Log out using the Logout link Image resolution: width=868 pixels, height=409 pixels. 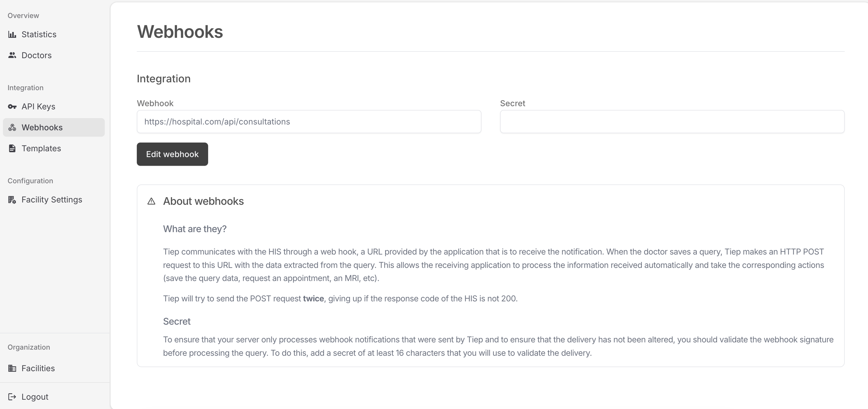click(35, 397)
